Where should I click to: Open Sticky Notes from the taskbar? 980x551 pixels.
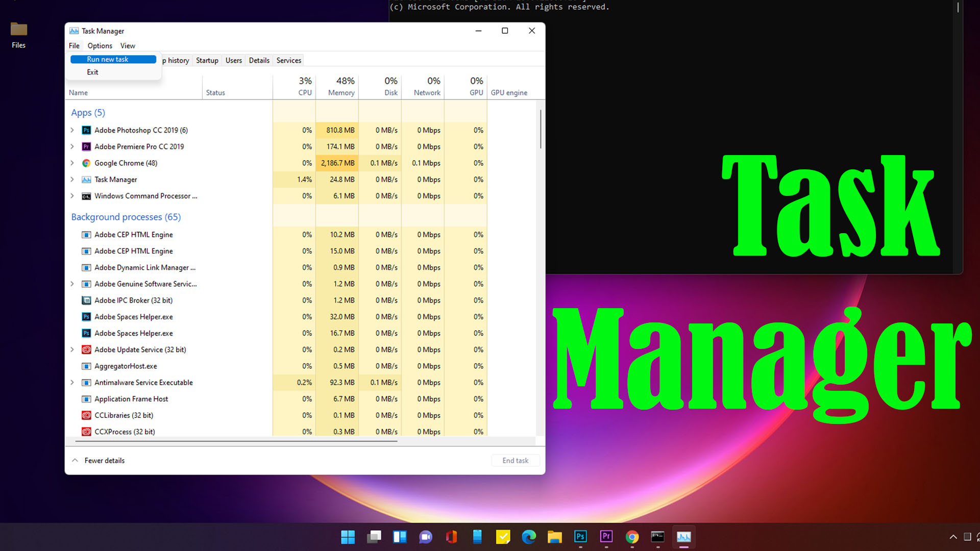click(x=503, y=537)
